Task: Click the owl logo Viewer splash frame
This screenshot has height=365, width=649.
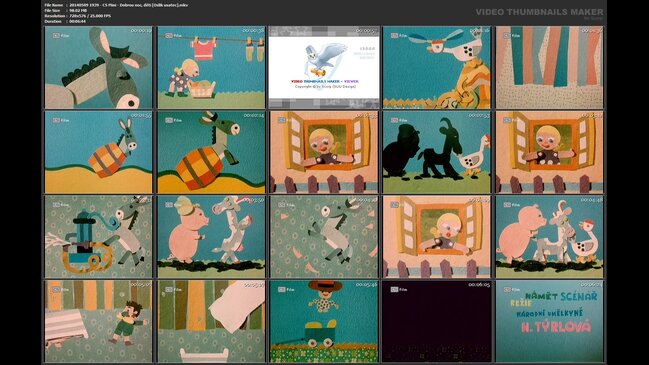Action: click(x=324, y=67)
